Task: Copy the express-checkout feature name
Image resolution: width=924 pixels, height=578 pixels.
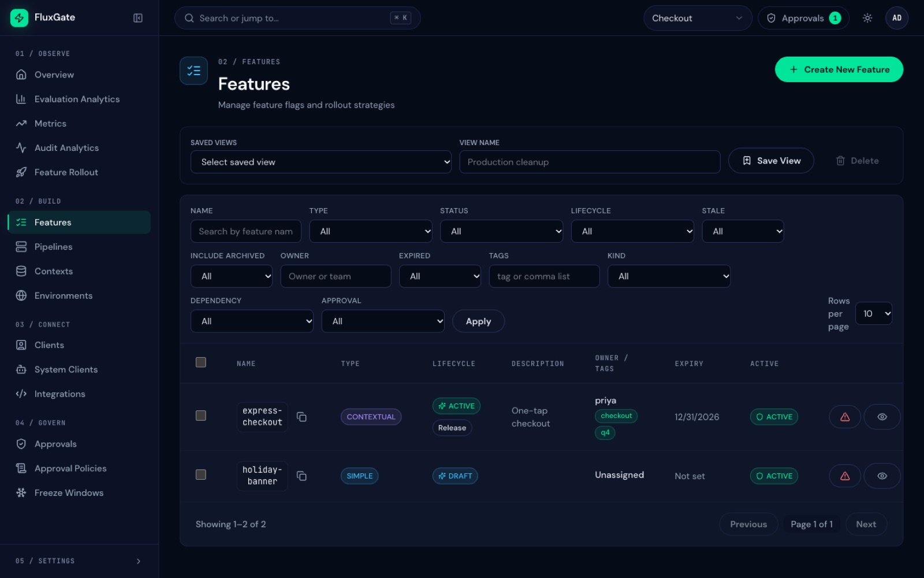Action: click(x=301, y=417)
